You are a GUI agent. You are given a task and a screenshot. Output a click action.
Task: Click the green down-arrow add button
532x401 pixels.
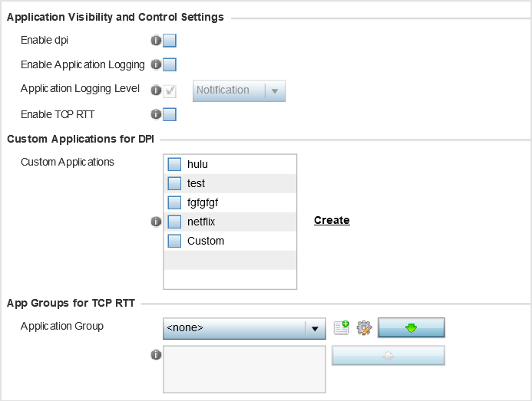411,327
